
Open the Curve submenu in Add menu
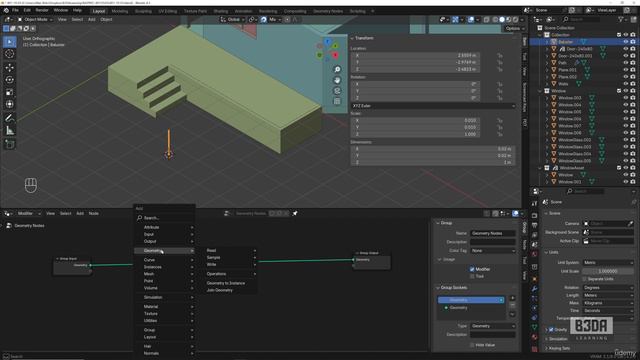point(164,260)
